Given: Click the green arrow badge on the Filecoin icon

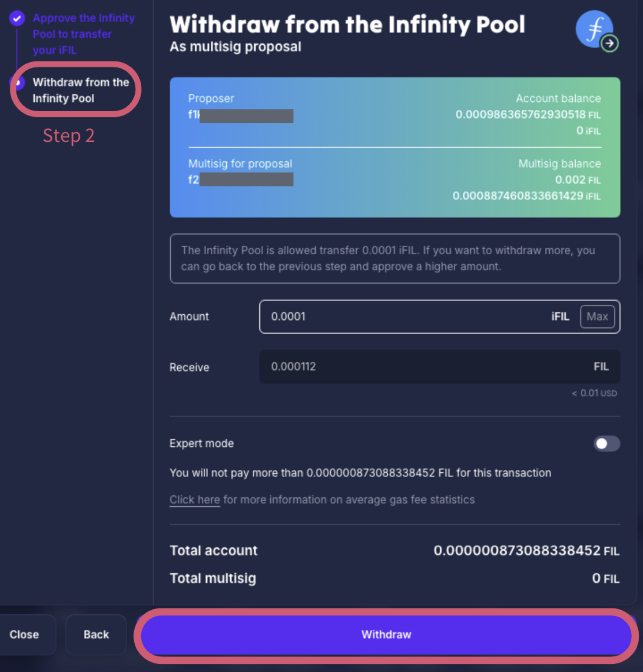Looking at the screenshot, I should click(609, 43).
